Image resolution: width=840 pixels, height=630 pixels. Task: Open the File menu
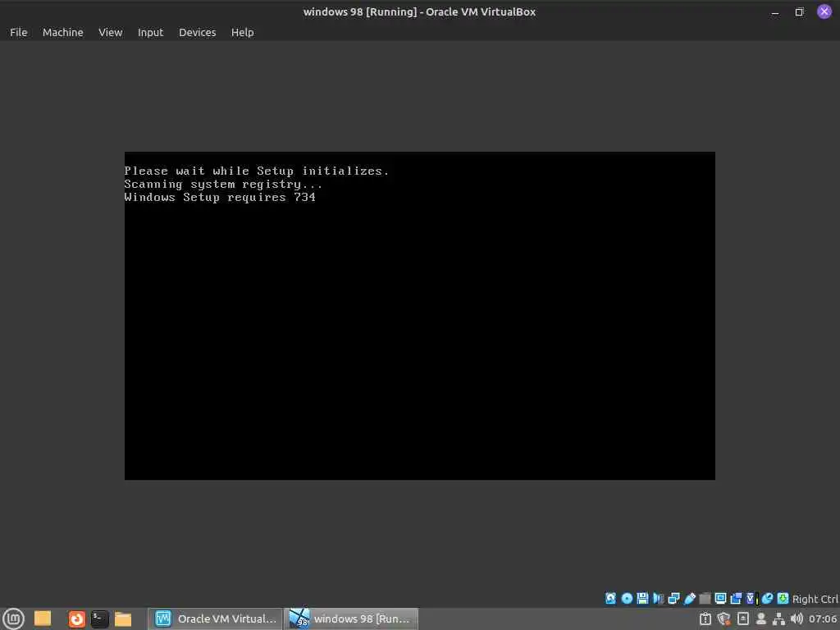pyautogui.click(x=18, y=32)
